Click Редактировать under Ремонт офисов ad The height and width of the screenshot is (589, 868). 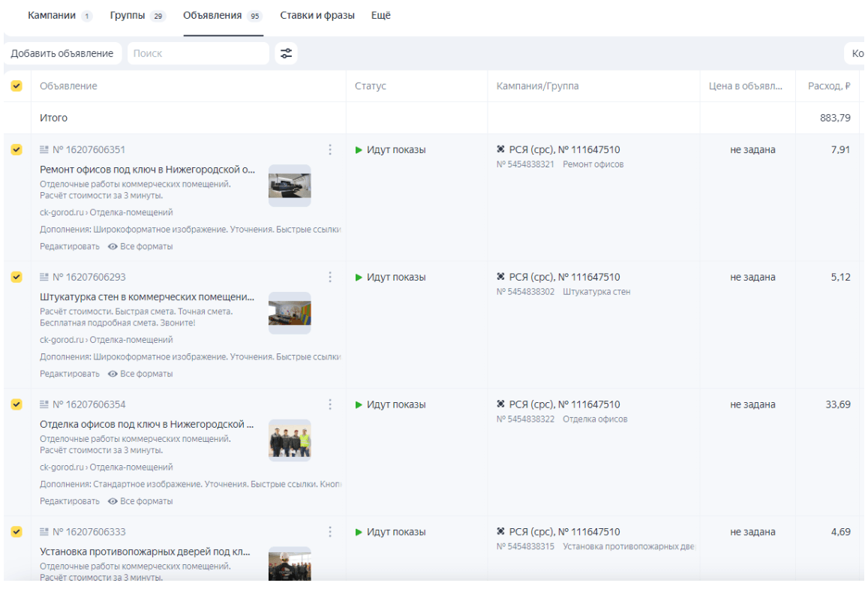70,246
